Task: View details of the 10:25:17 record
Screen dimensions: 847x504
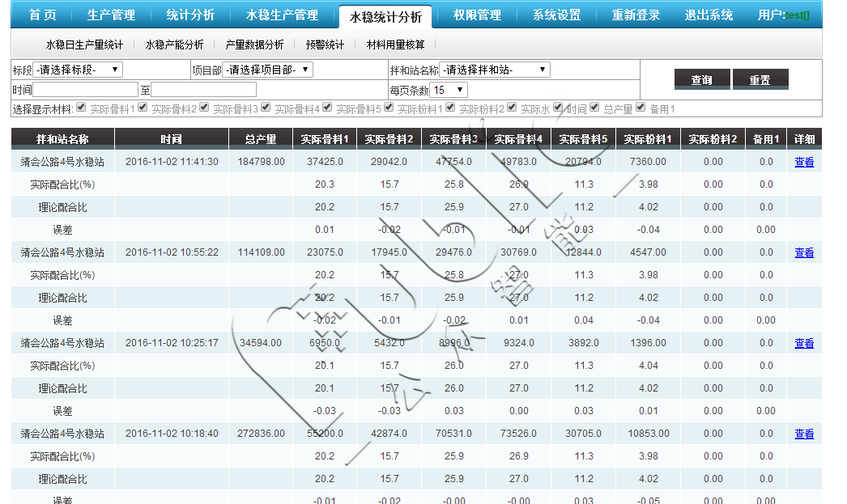Action: [804, 343]
